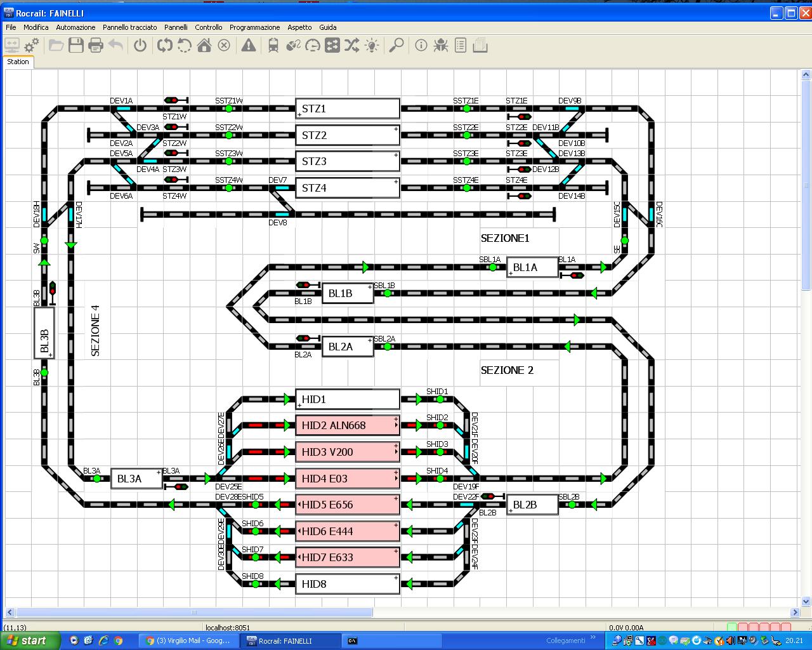Screen dimensions: 812x650
Task: Click the routes network toolbar icon
Action: [x=332, y=45]
